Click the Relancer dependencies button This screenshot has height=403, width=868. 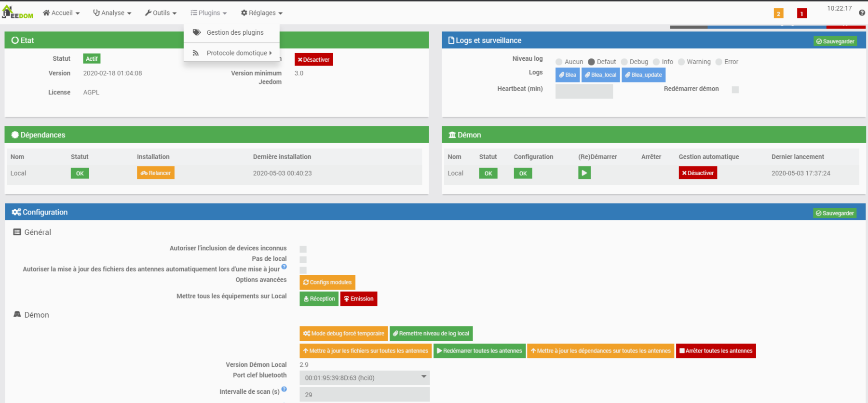(x=155, y=173)
